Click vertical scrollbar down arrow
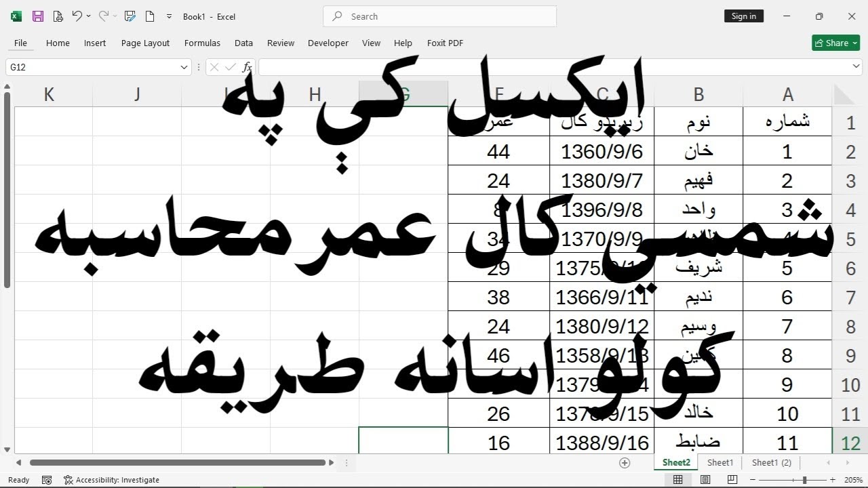This screenshot has height=488, width=868. [7, 449]
